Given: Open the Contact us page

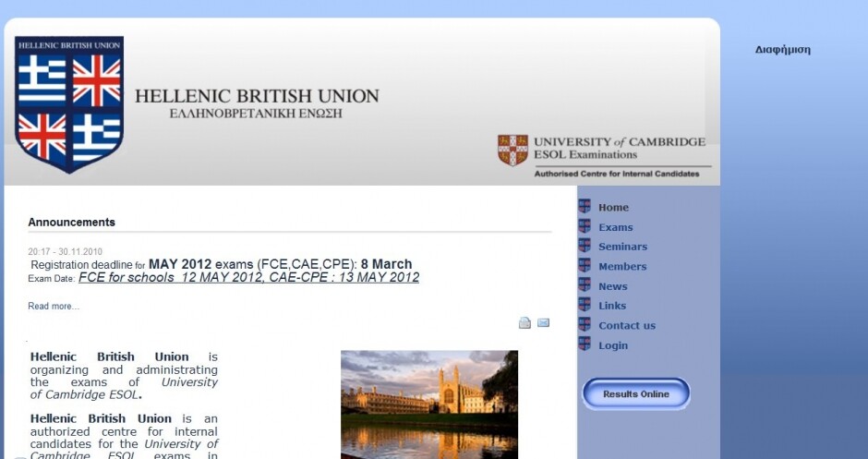Looking at the screenshot, I should 627,326.
